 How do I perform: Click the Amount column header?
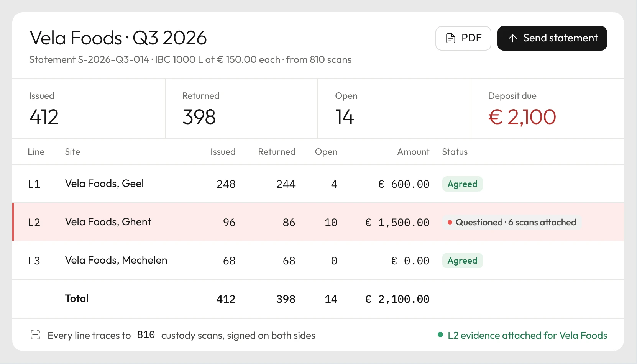tap(413, 152)
